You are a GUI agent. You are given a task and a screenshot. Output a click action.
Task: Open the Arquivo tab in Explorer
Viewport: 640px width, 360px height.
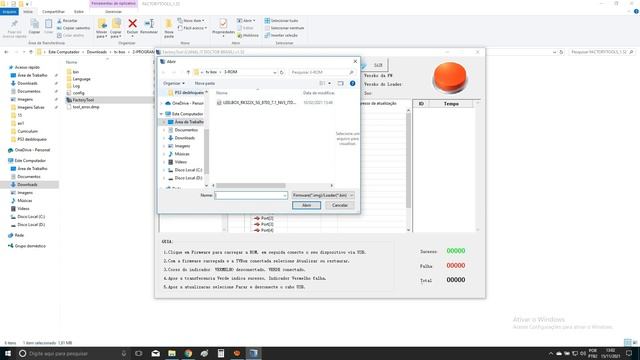(x=9, y=11)
